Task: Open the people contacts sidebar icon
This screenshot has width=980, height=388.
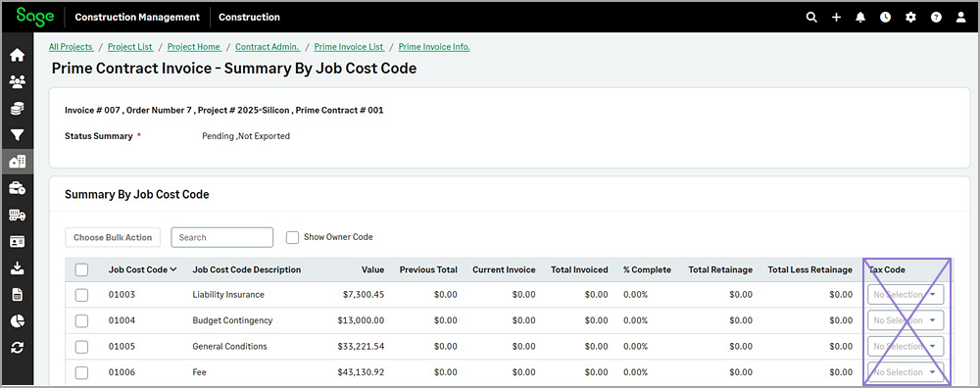Action: click(17, 82)
